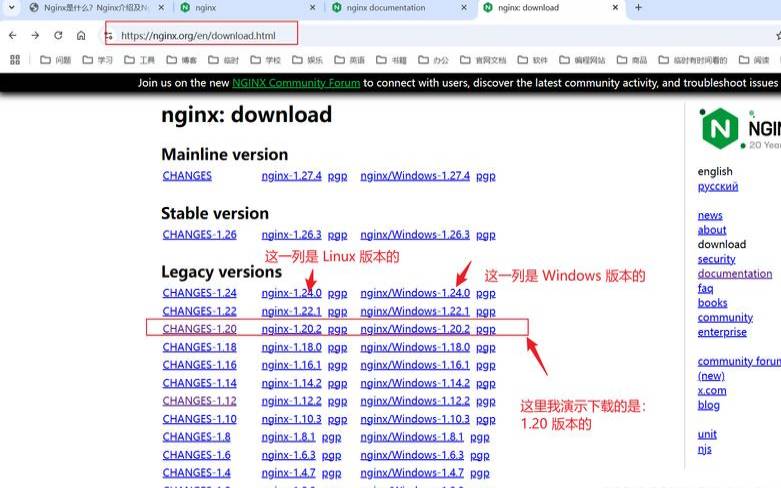Screen dimensions: 781x488
Task: Open CHANGES-1.22 changelog
Action: 199,311
